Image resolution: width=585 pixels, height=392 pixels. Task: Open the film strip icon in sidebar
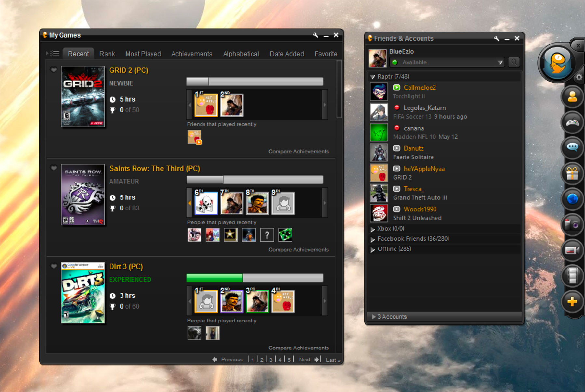click(572, 275)
